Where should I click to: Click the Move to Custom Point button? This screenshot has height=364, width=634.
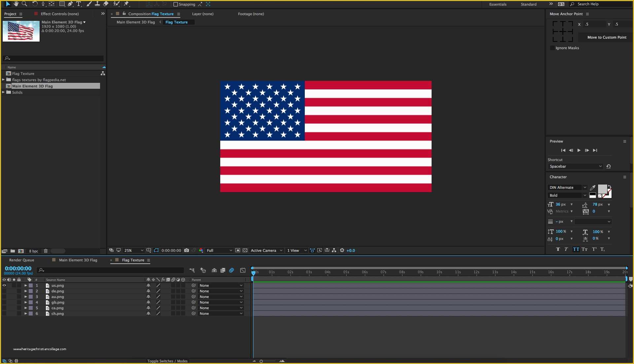point(607,37)
